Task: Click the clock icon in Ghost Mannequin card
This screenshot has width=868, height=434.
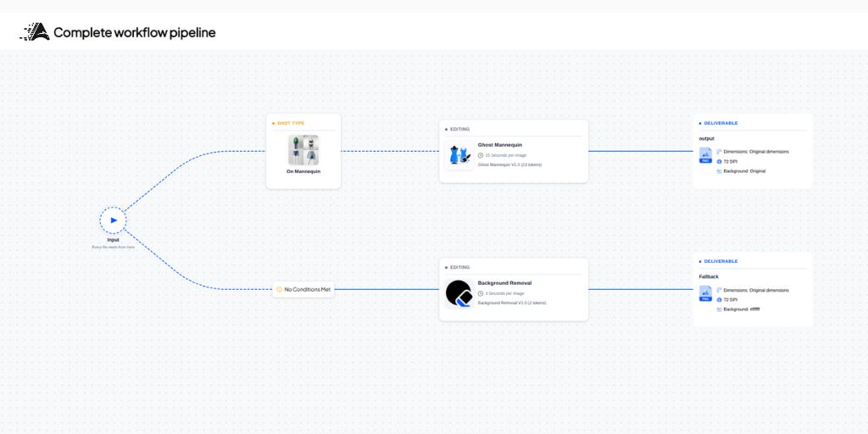Action: (x=481, y=156)
